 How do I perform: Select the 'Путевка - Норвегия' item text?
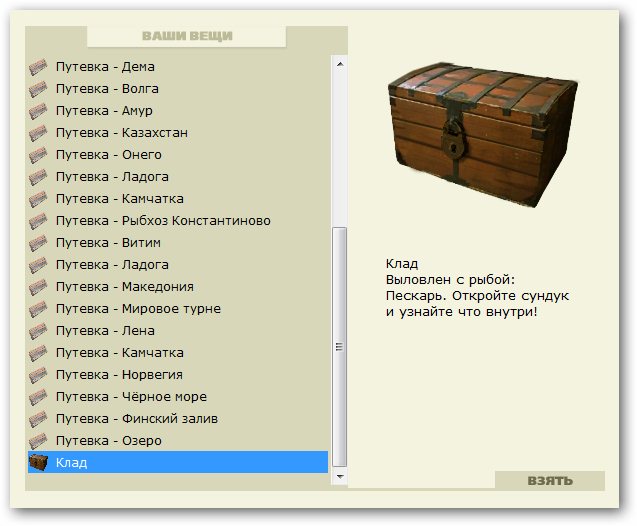click(x=119, y=374)
